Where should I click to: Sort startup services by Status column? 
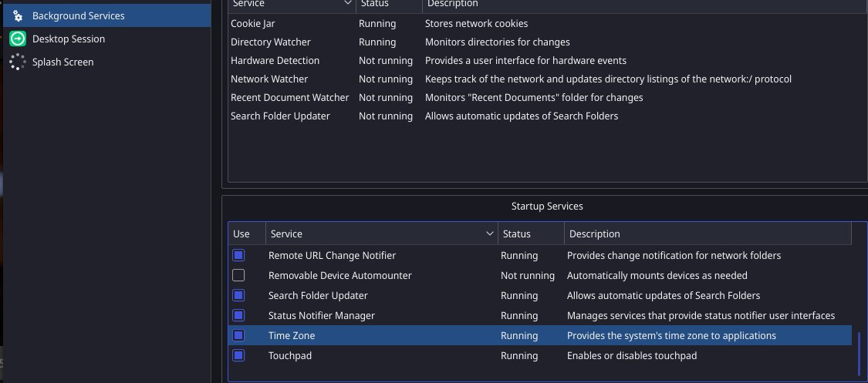pos(531,233)
